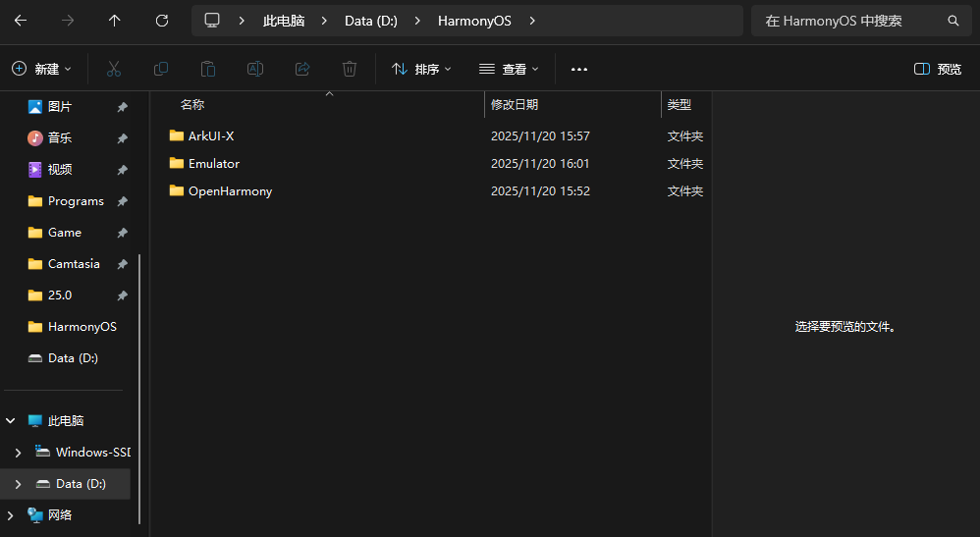Click Emulator folder icon
Screen dimensions: 980x537
[x=176, y=163]
